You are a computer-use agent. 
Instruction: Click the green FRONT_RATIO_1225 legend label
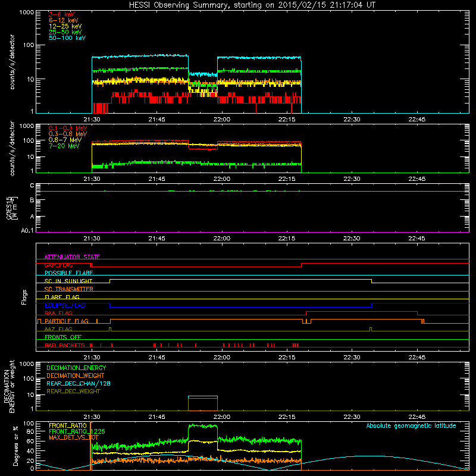point(77,431)
